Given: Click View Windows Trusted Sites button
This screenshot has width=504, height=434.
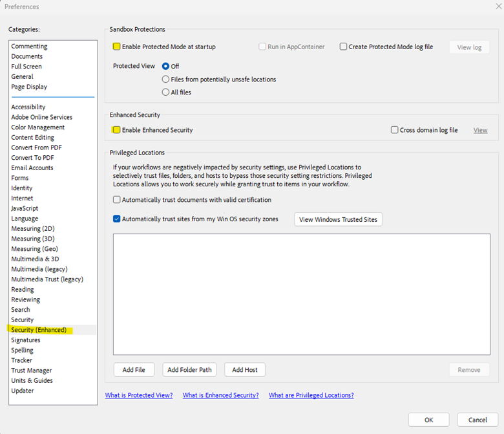Looking at the screenshot, I should (338, 219).
